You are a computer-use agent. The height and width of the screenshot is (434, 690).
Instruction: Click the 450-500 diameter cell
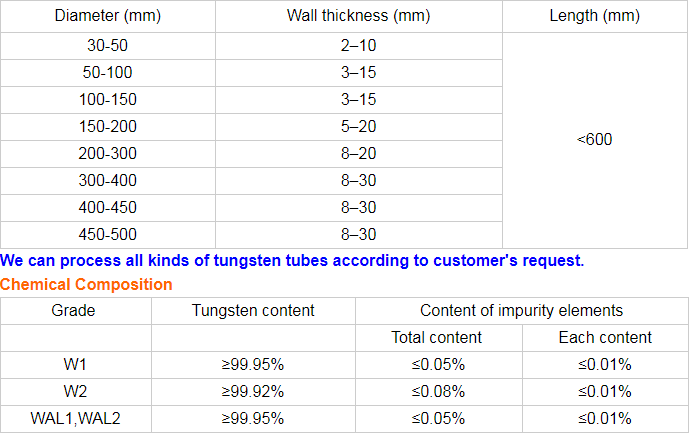108,235
